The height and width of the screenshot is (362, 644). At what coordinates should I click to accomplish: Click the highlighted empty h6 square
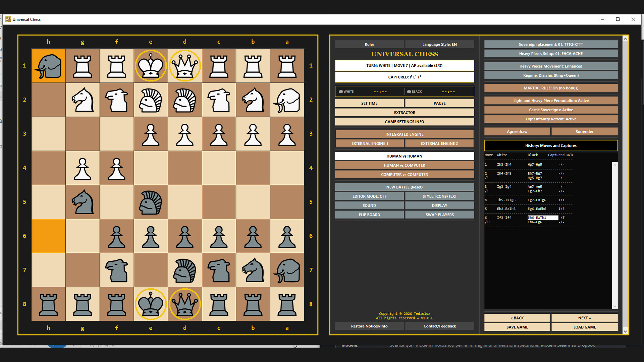click(x=48, y=236)
